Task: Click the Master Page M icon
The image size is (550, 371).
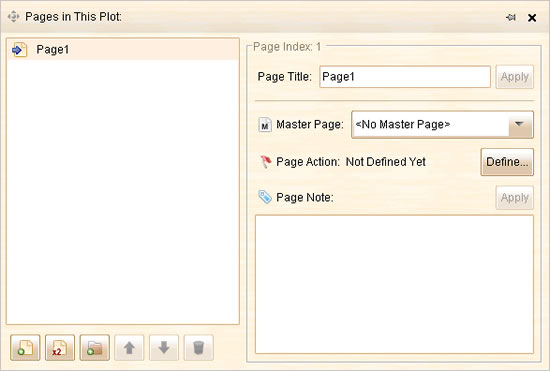Action: (265, 124)
